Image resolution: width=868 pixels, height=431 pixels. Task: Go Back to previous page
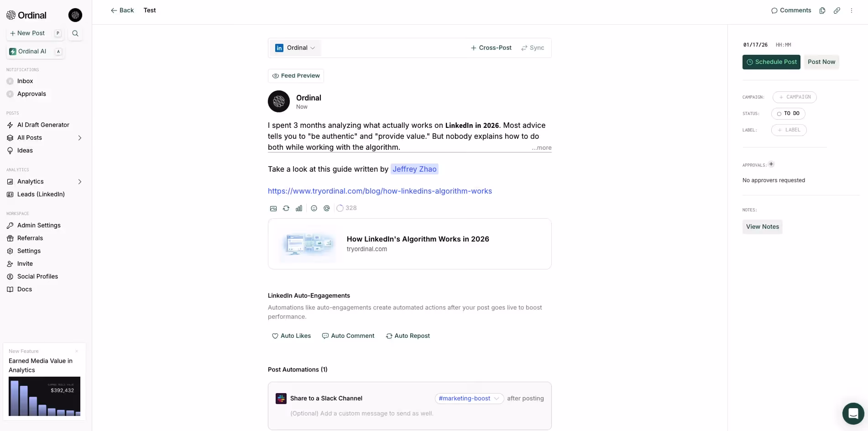(x=122, y=11)
